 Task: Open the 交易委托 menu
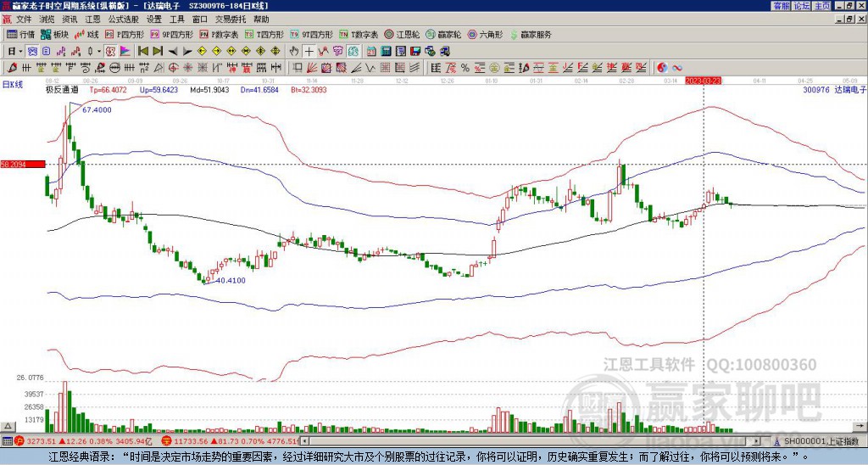(x=231, y=20)
